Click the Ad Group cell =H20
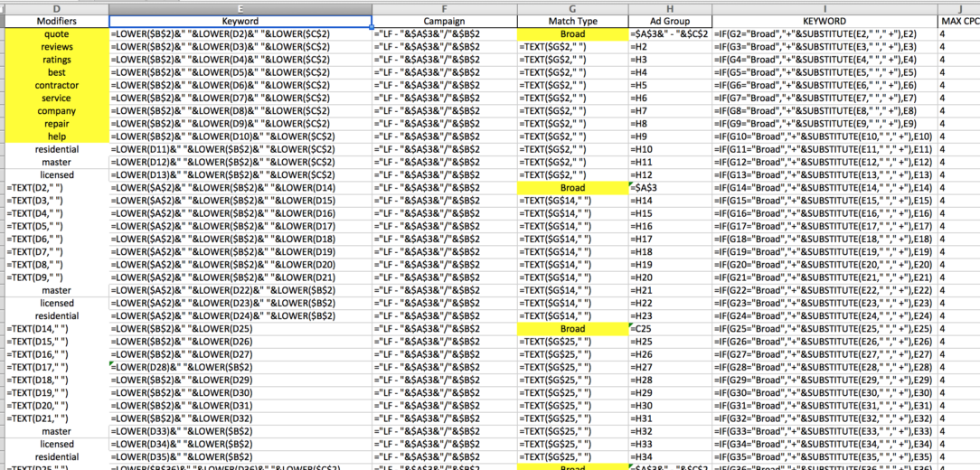Viewport: 980px width, 470px height. tap(669, 277)
